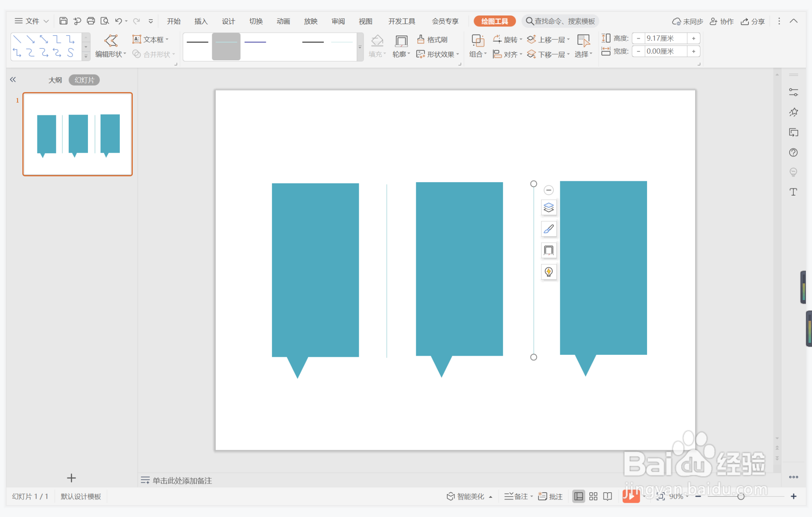Viewport: 812px width, 517px height.
Task: Start slideshow with orange play button
Action: pyautogui.click(x=631, y=496)
